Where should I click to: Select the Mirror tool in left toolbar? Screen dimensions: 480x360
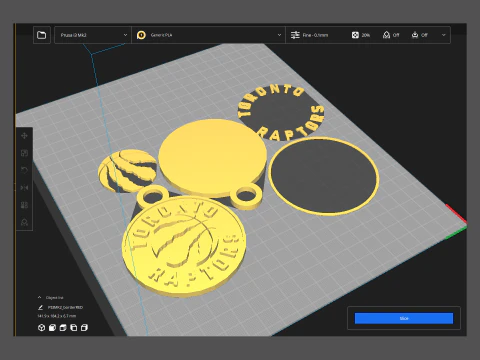click(24, 188)
